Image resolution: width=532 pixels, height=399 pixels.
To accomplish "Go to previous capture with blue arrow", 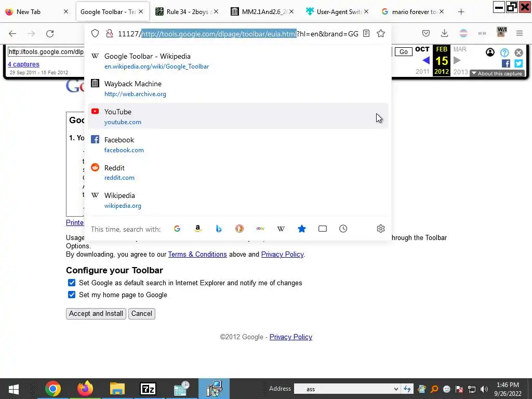I will [426, 60].
